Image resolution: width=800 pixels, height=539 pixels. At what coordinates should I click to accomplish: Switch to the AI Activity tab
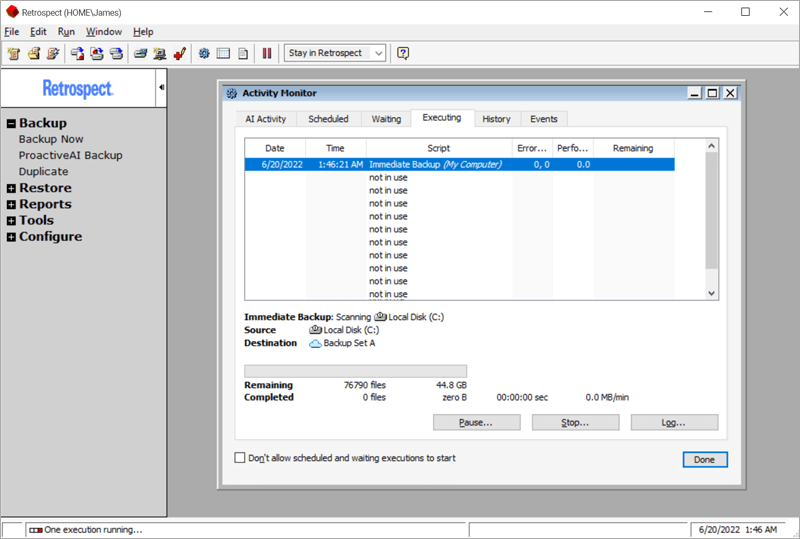(x=266, y=119)
